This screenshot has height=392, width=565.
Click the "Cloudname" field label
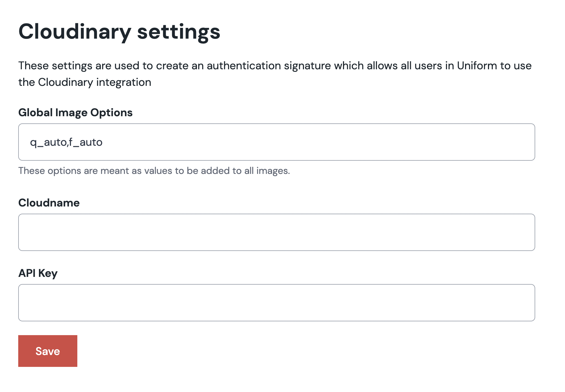[x=49, y=203]
